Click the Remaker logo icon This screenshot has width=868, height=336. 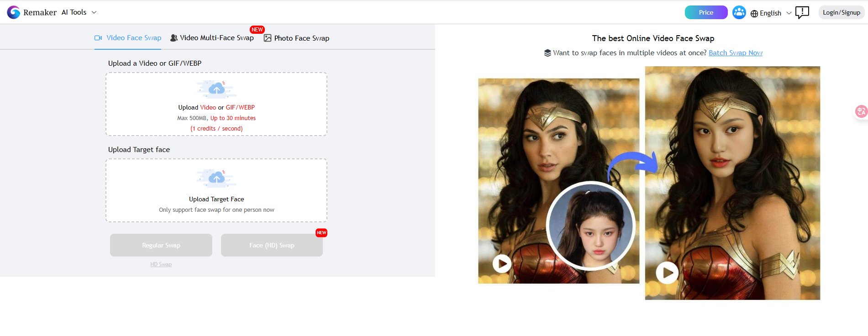[14, 12]
